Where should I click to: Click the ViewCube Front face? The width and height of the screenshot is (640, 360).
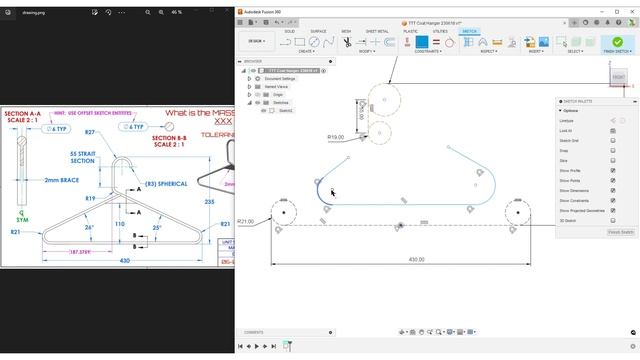(x=618, y=77)
